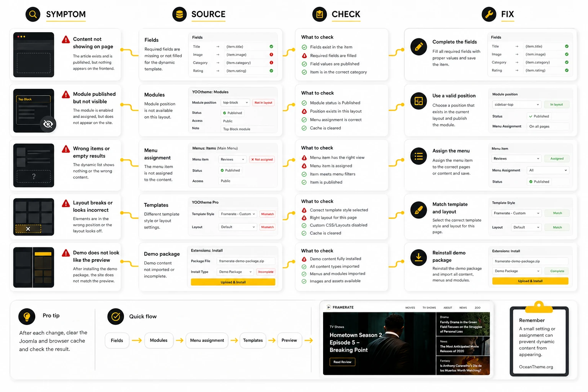Viewport: 588px width, 392px height.
Task: Click the red warning icon for Menu item is assigned
Action: point(304,166)
